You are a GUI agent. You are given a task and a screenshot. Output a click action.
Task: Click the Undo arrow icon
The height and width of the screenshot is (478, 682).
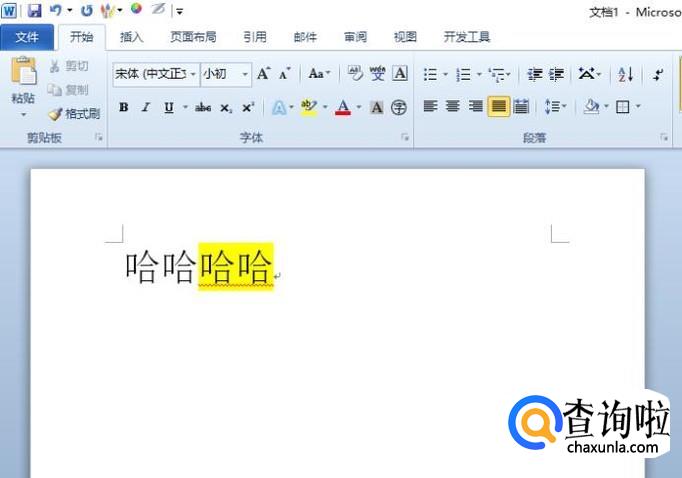tap(56, 10)
